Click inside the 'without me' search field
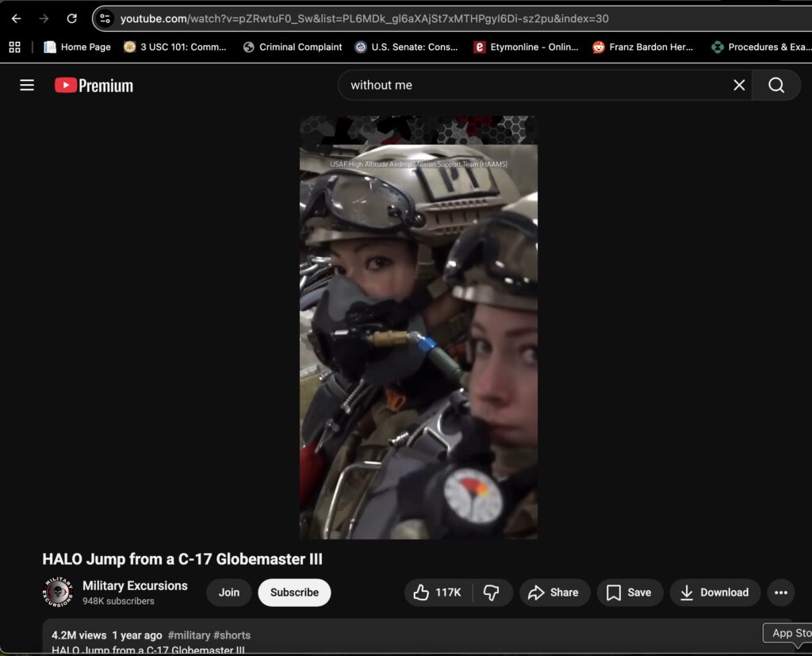The image size is (812, 656). tap(531, 85)
